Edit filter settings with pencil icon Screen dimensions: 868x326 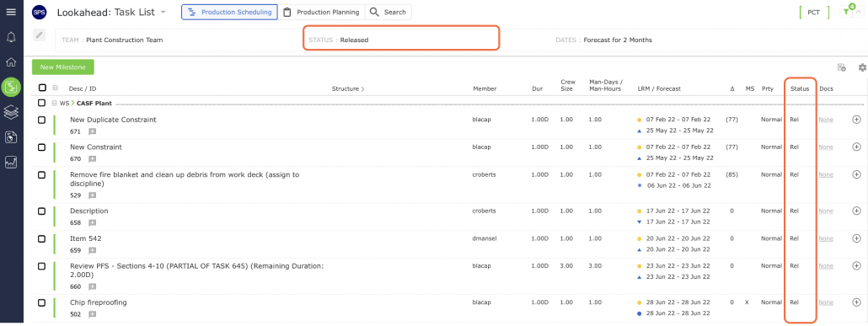click(x=39, y=35)
